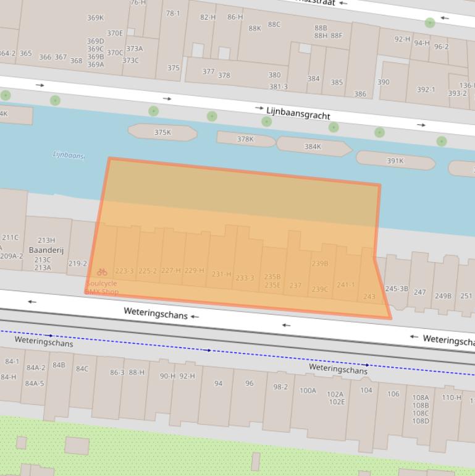Click the Lijnbaansgracht street name label

(x=298, y=113)
